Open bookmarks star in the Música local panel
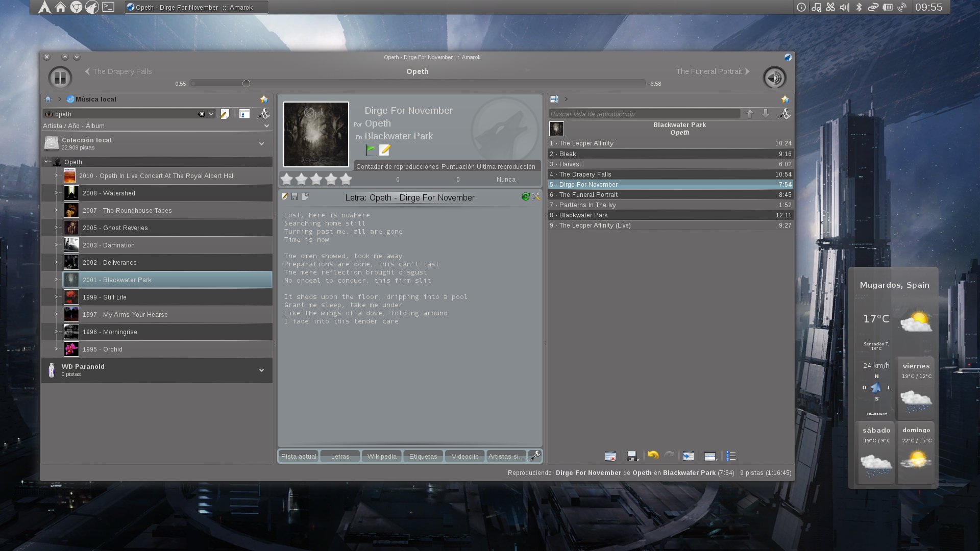The height and width of the screenshot is (551, 980). point(264,99)
